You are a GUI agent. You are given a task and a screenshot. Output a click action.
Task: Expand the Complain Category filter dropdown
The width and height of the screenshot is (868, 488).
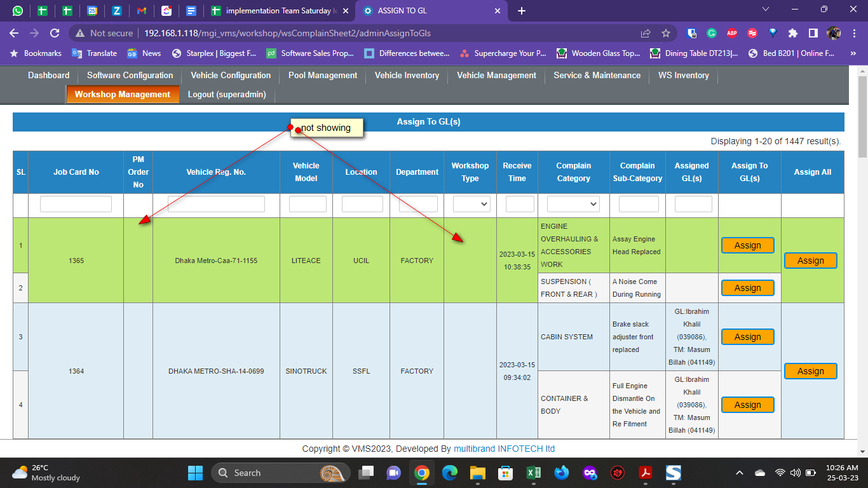(573, 204)
